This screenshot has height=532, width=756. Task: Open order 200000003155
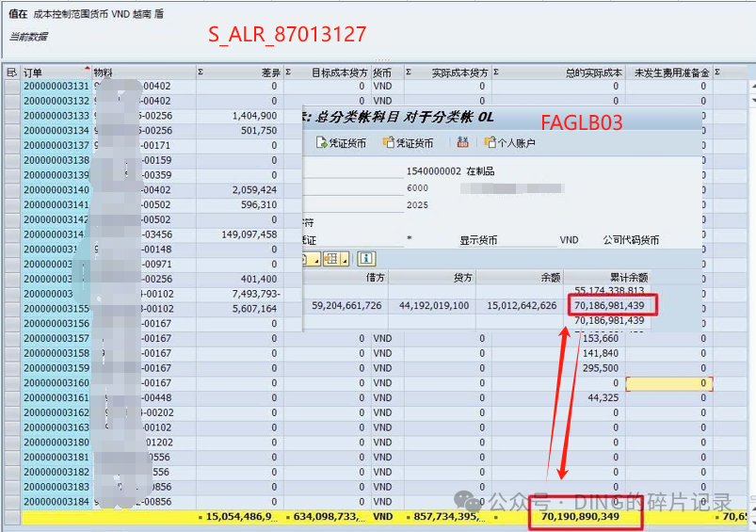[56, 309]
